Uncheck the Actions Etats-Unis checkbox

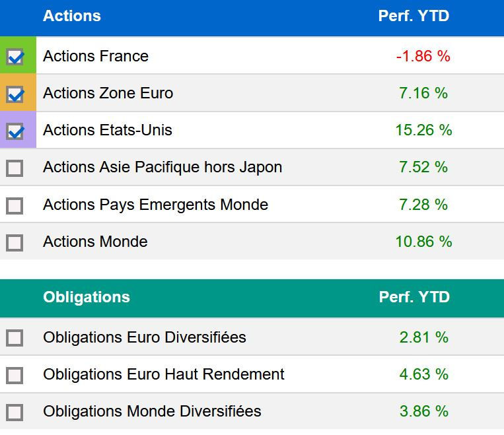(15, 131)
